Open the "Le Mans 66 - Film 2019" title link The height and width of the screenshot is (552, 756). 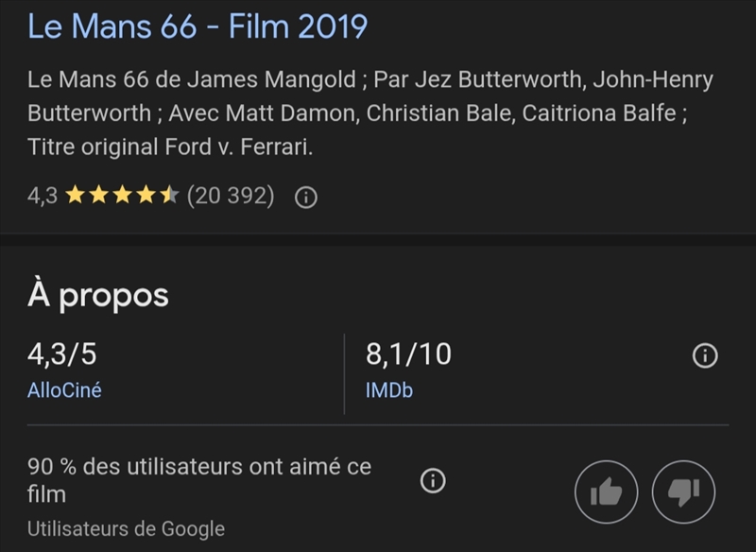[198, 26]
